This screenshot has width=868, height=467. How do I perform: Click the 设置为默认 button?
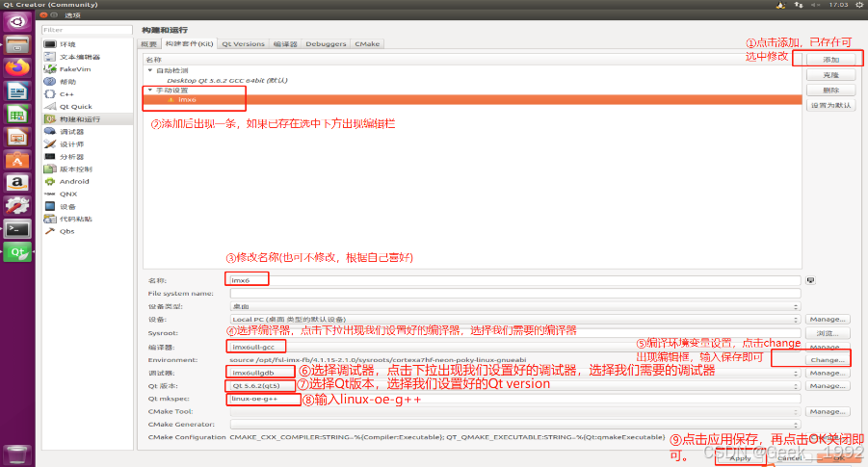831,105
